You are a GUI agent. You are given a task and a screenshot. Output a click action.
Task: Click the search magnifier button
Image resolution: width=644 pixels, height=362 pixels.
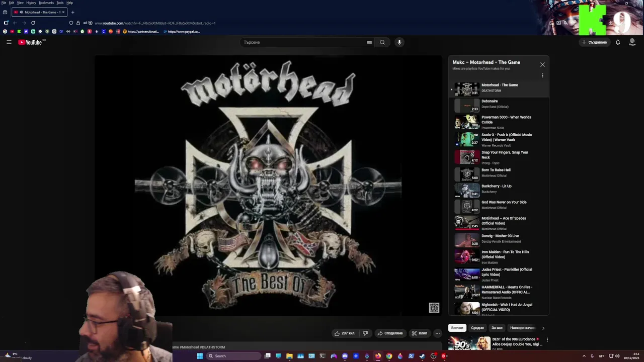(382, 42)
